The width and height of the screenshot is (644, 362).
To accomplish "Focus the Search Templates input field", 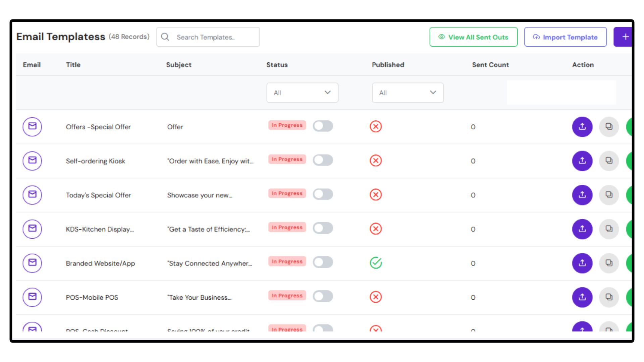I will tap(208, 37).
